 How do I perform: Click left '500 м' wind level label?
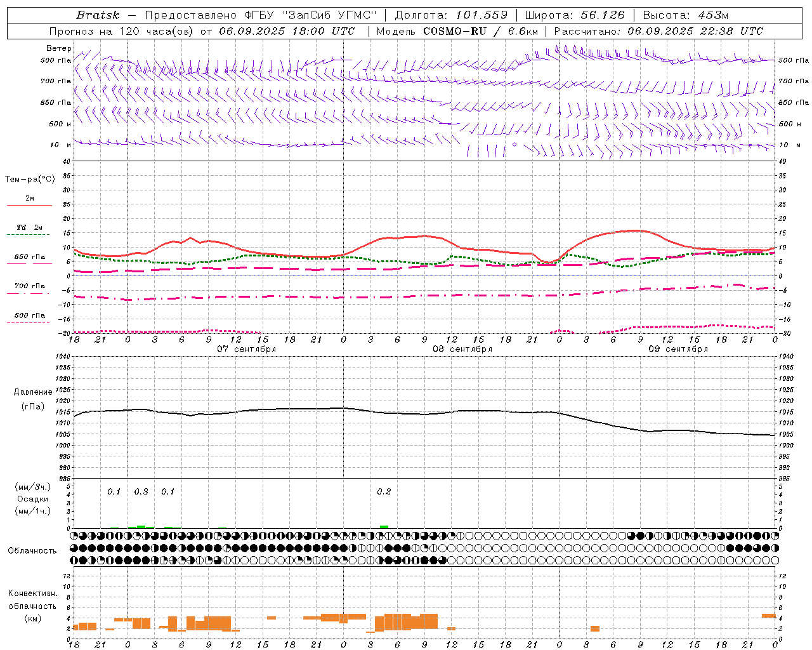61,124
